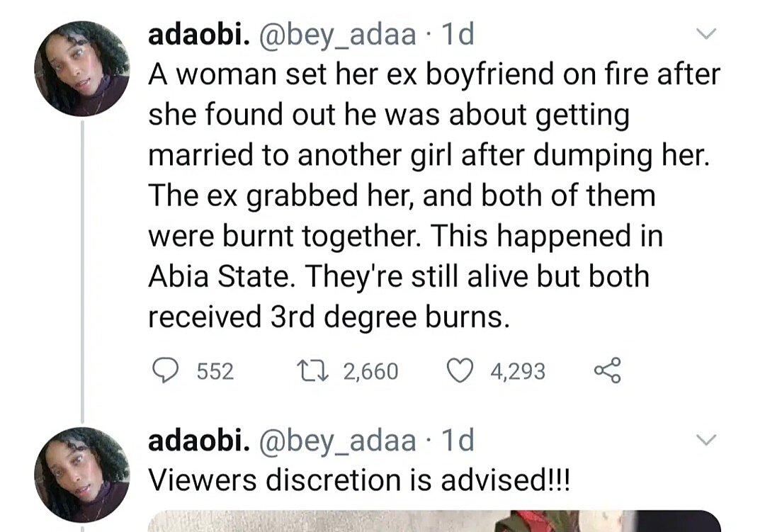The height and width of the screenshot is (532, 765).
Task: Click the 1d timestamp on the first tweet
Action: coord(457,35)
